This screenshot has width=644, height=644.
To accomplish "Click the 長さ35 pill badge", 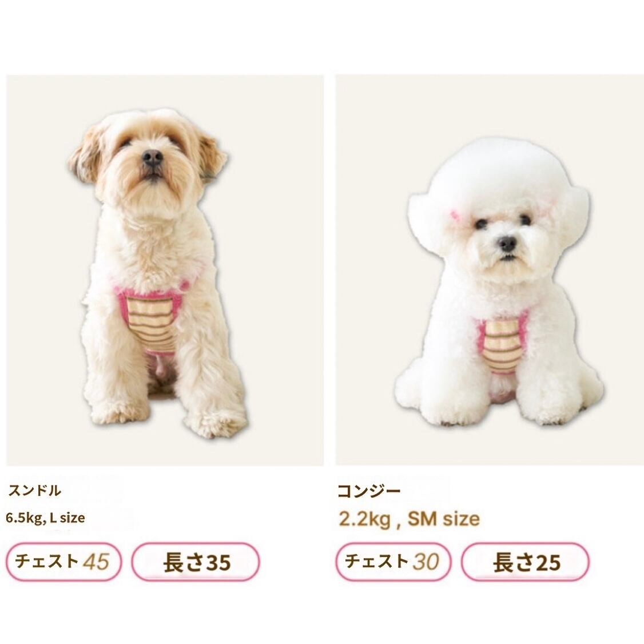I will (196, 562).
